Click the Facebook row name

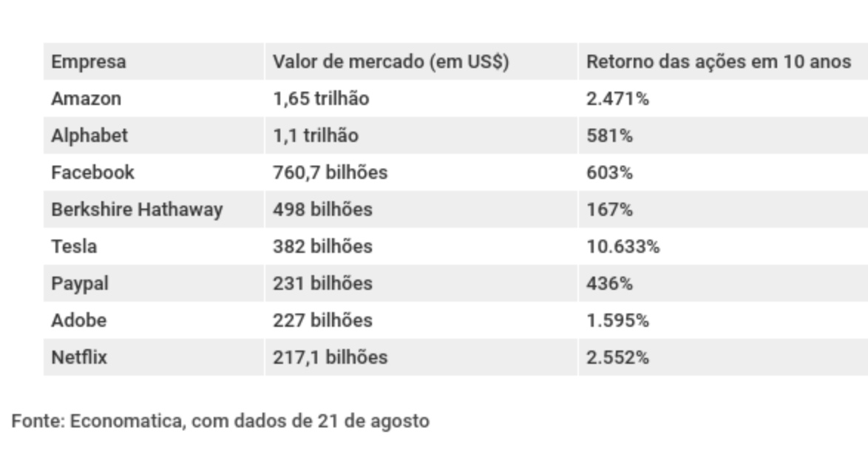point(92,173)
